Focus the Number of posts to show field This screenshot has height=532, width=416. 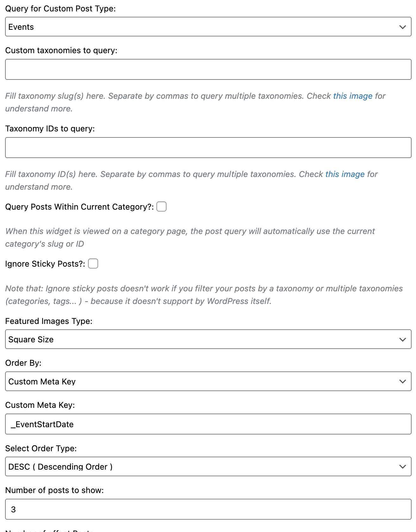tap(208, 509)
